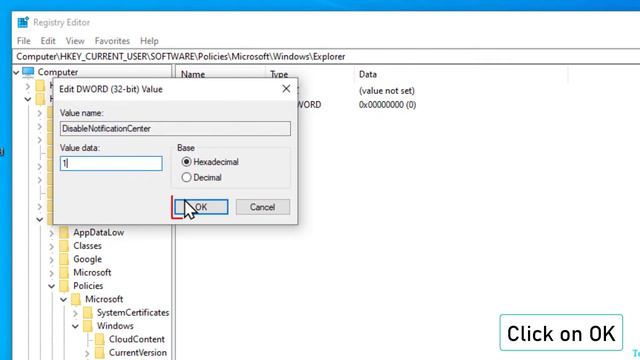Image resolution: width=640 pixels, height=360 pixels.
Task: Click the SystemCertificates folder icon
Action: click(88, 313)
